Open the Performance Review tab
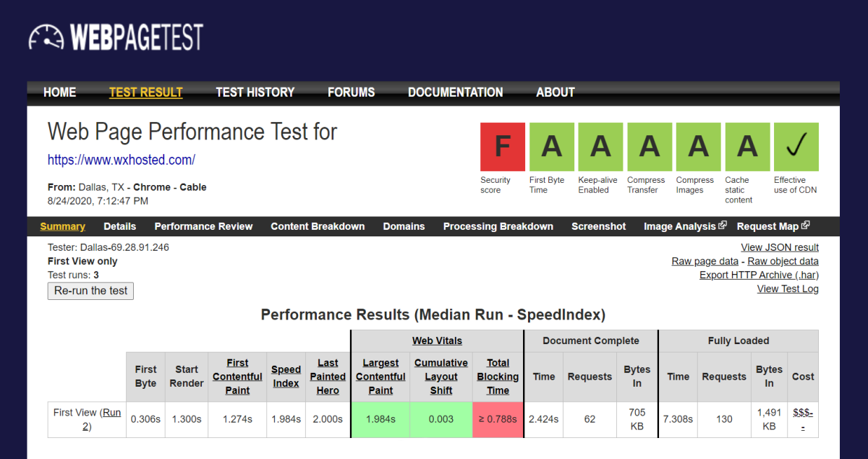Image resolution: width=868 pixels, height=459 pixels. 203,226
